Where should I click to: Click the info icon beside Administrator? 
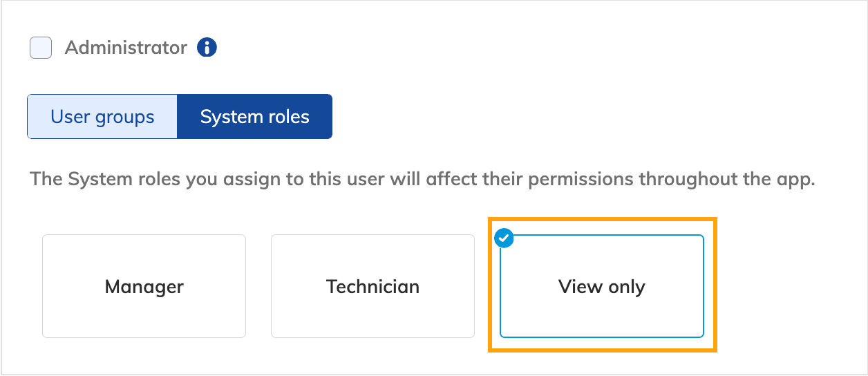click(207, 48)
